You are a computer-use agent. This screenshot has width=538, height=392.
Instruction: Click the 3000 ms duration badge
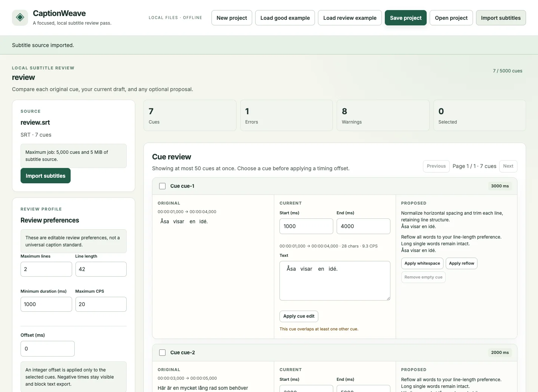(500, 186)
